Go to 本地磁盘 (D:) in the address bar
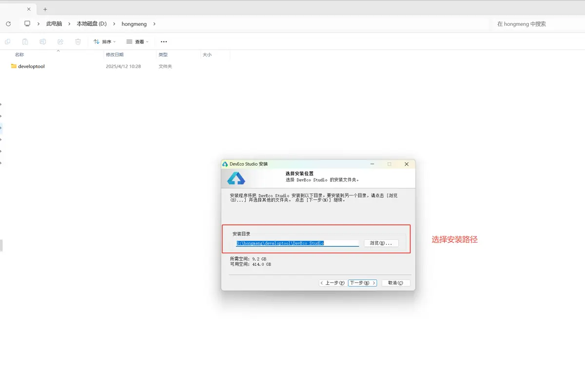The width and height of the screenshot is (585, 392). click(x=92, y=24)
